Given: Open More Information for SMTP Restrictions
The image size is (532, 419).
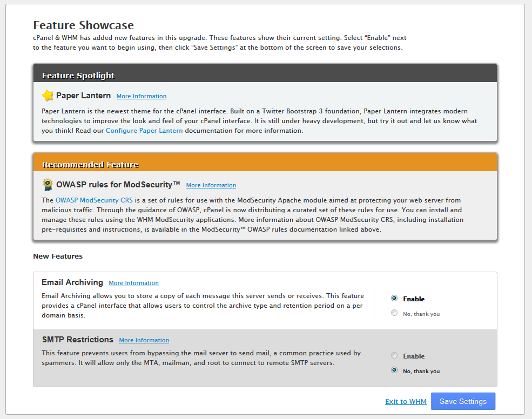Looking at the screenshot, I should pos(144,340).
